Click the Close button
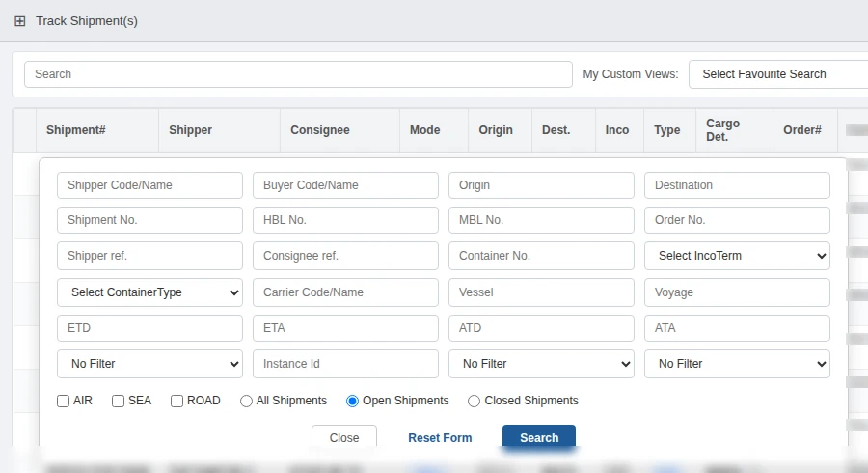 (x=344, y=437)
